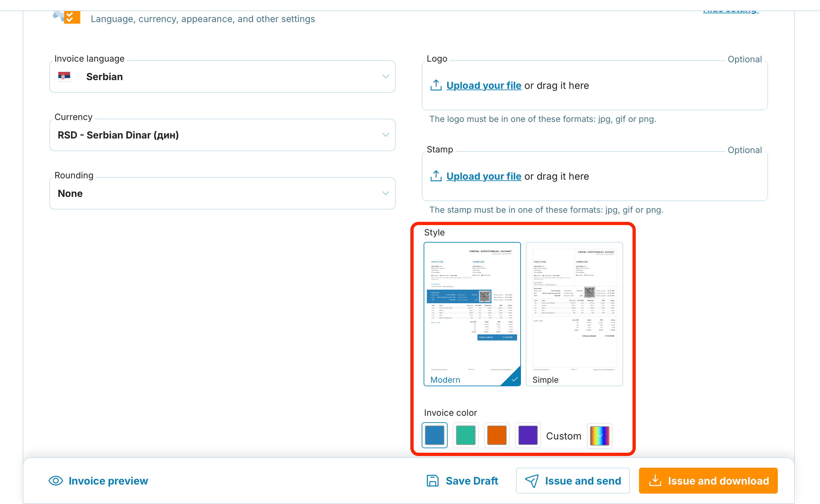Viewport: 820px width, 504px height.
Task: Click Upload your file link for Stamp
Action: [x=484, y=176]
